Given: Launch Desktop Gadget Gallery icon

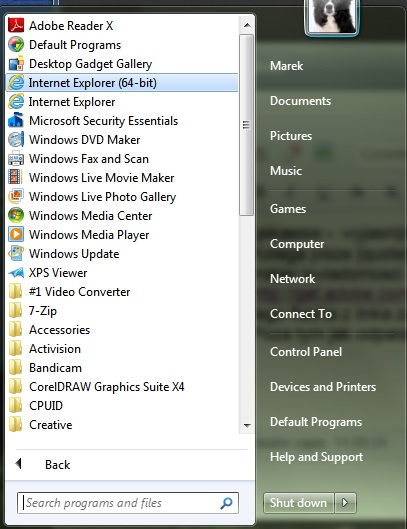Looking at the screenshot, I should [16, 64].
